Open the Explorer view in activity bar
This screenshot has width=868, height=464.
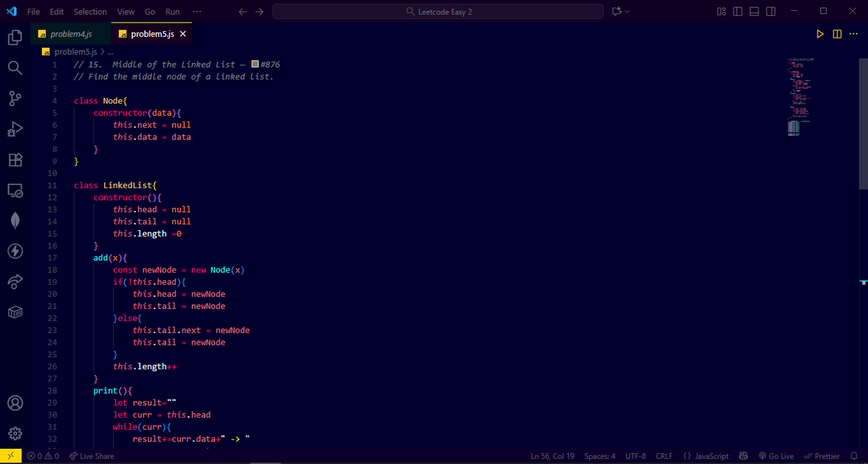pos(15,38)
